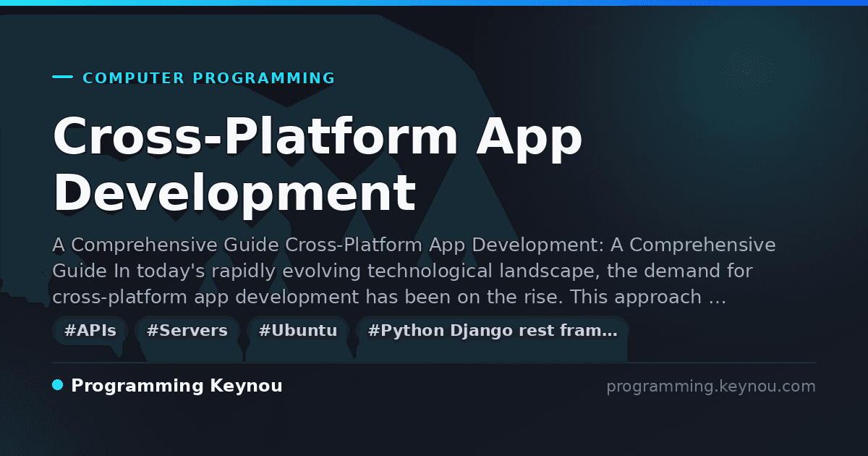Click the description paragraph starting 'A Comprehensive Guide'
Image resolution: width=868 pixels, height=456 pixels.
coord(414,271)
